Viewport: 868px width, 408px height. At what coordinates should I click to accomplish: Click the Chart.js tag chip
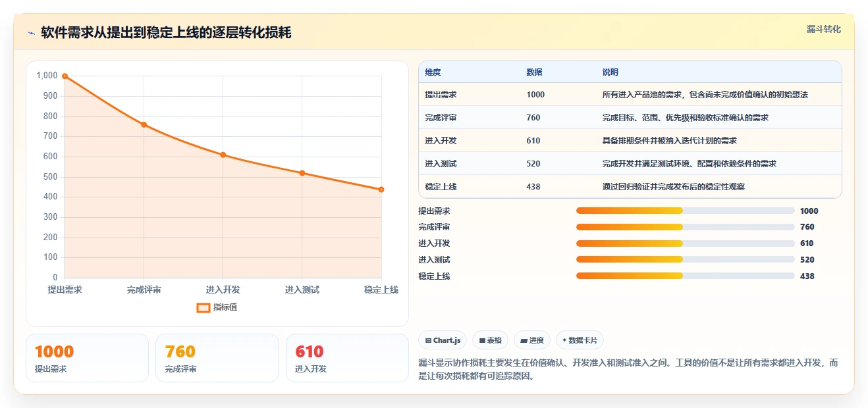coord(443,340)
